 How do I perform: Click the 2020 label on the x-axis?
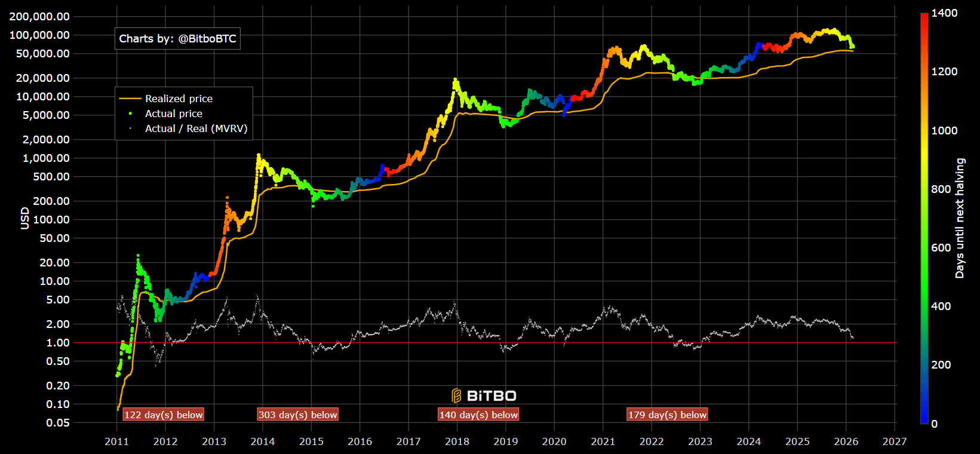554,441
